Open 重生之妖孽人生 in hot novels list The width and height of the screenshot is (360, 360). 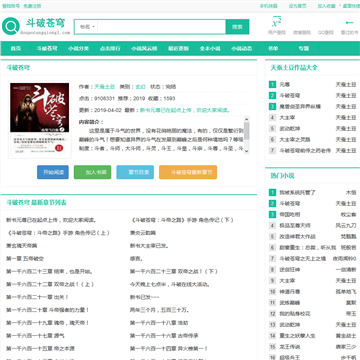(297, 336)
